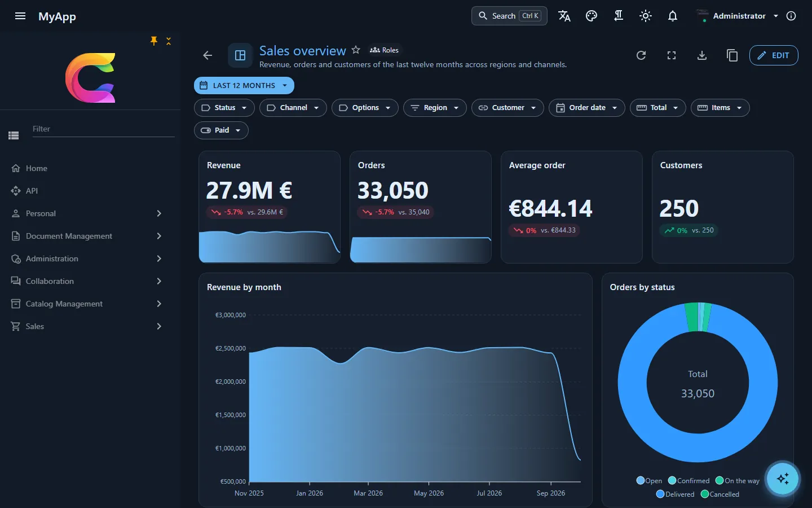Download the dashboard
The image size is (812, 508).
click(x=702, y=55)
